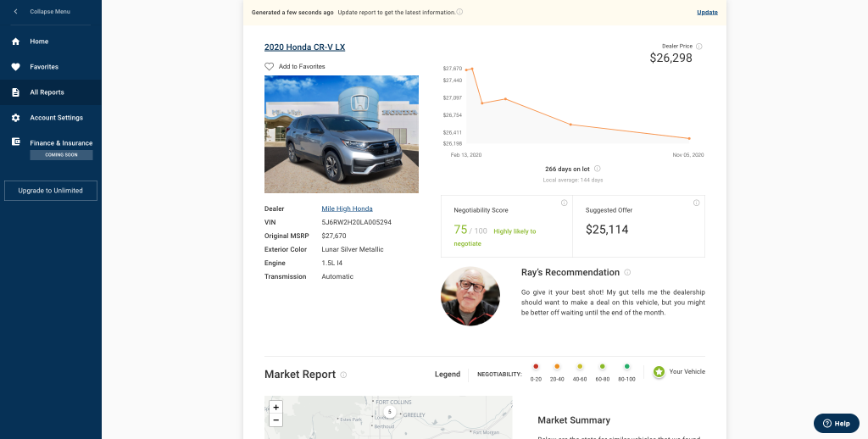The height and width of the screenshot is (439, 868).
Task: Click info icon beside Ray's Recommendation
Action: 627,272
